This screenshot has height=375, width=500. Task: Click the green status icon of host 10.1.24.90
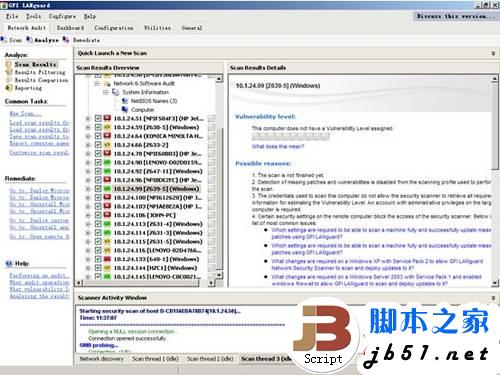coord(107,162)
